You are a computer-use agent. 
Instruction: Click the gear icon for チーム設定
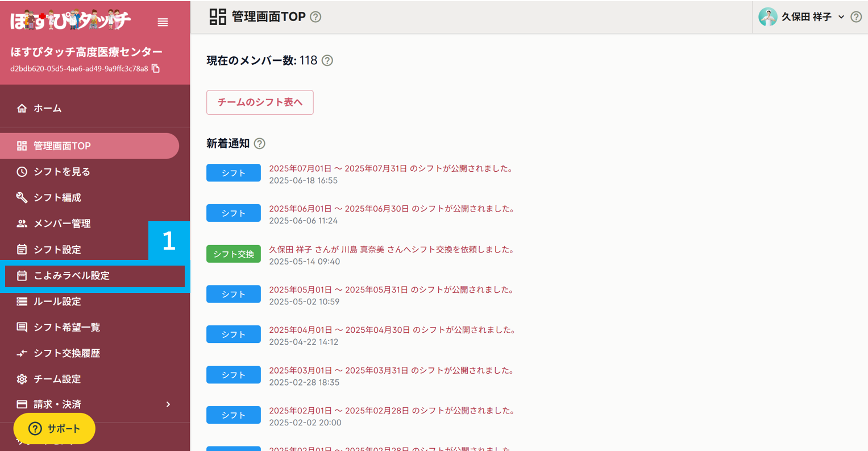[x=21, y=378]
